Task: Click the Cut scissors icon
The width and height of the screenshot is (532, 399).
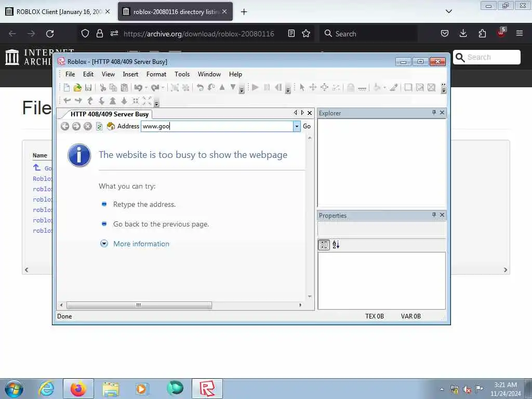Action: [103, 87]
